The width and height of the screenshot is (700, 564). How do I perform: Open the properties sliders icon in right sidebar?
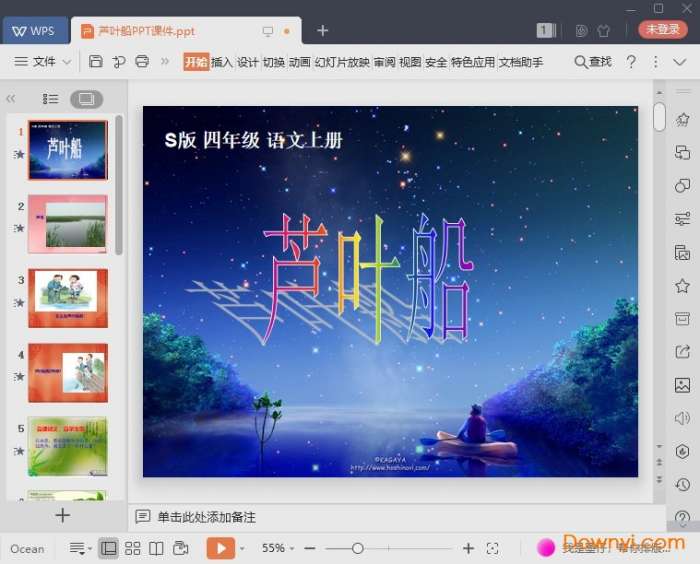[x=682, y=219]
